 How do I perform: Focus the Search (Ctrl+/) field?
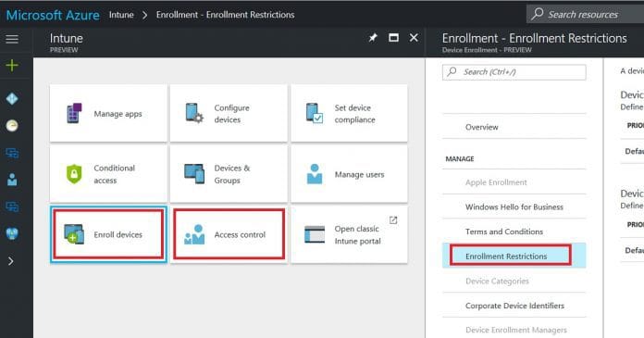514,72
